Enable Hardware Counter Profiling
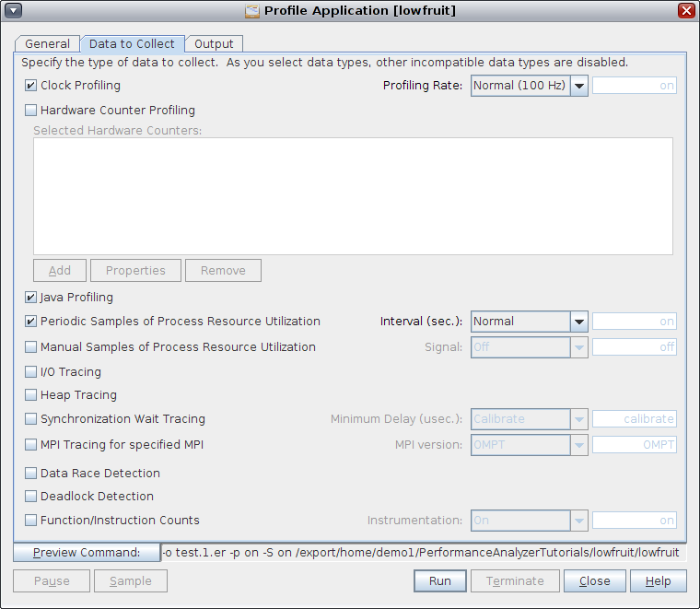 click(30, 110)
